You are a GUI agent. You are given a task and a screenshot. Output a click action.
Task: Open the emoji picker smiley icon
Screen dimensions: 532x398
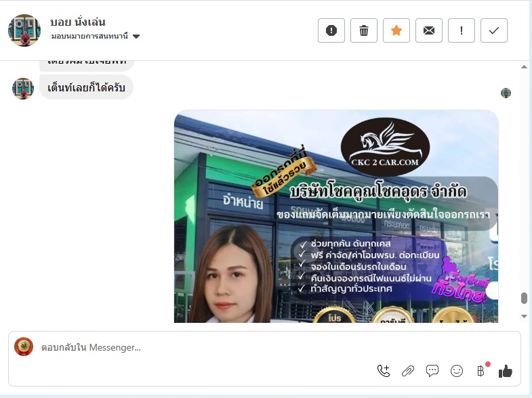tap(457, 371)
